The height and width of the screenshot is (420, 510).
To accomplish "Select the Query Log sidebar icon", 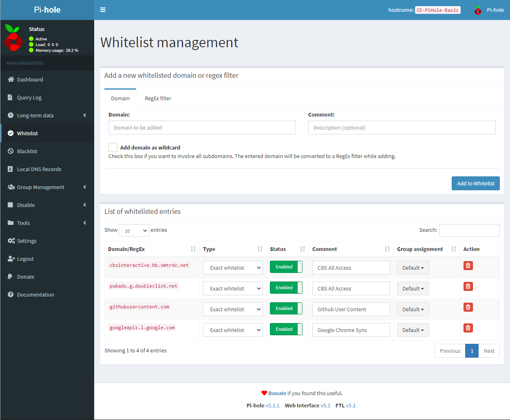I will point(9,97).
